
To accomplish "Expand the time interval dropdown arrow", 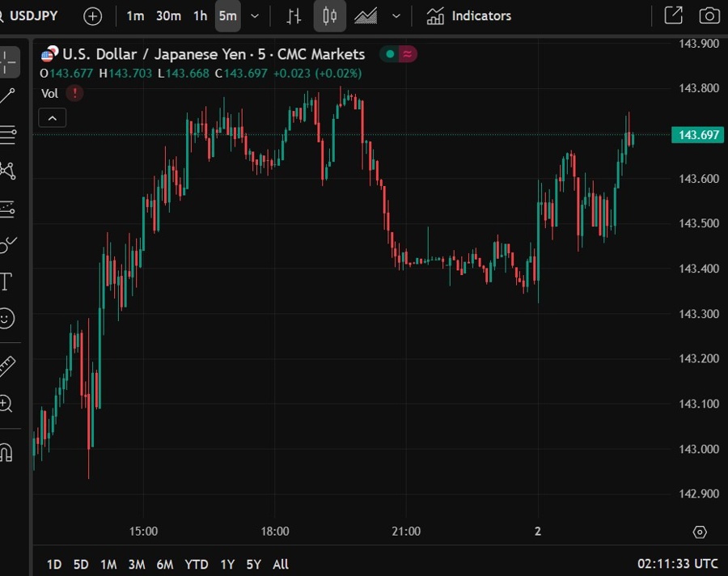I will coord(256,16).
